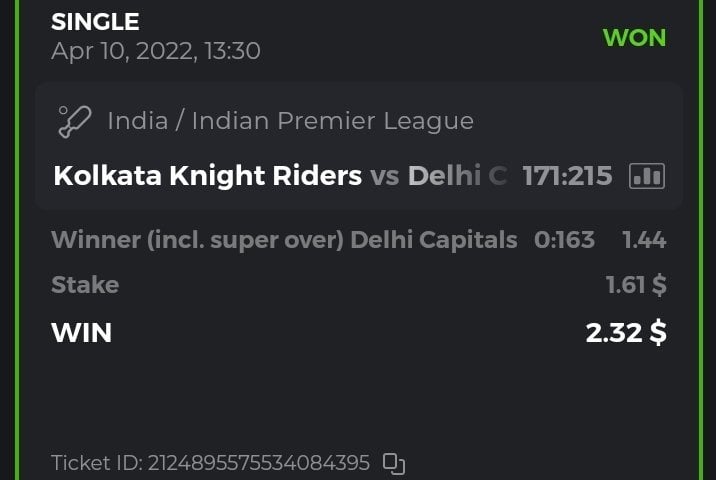Tap the 1.44 odds value

click(644, 240)
